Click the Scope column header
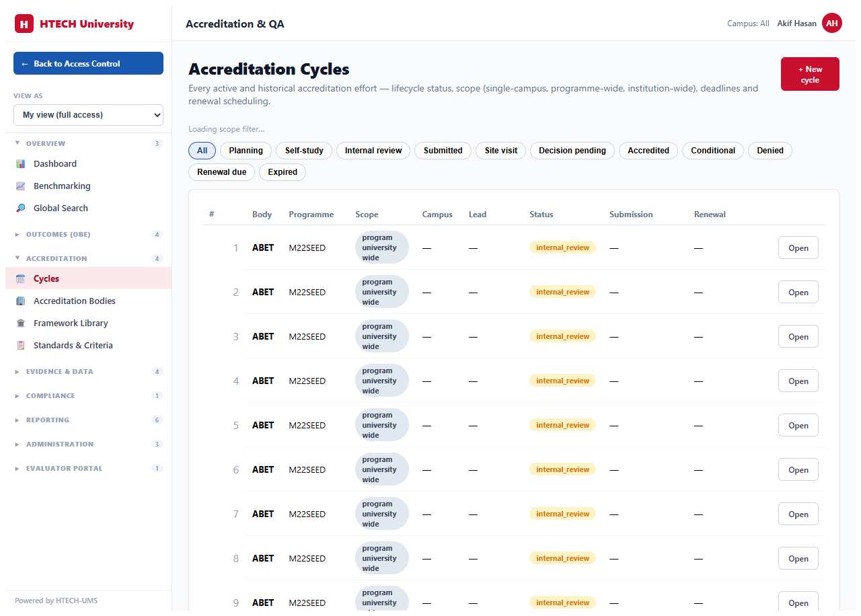 367,215
